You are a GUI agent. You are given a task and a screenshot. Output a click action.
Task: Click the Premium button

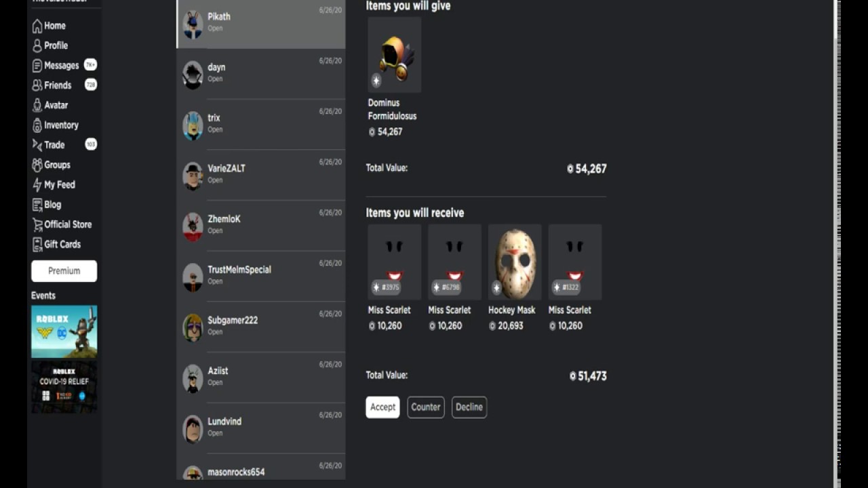pos(64,271)
